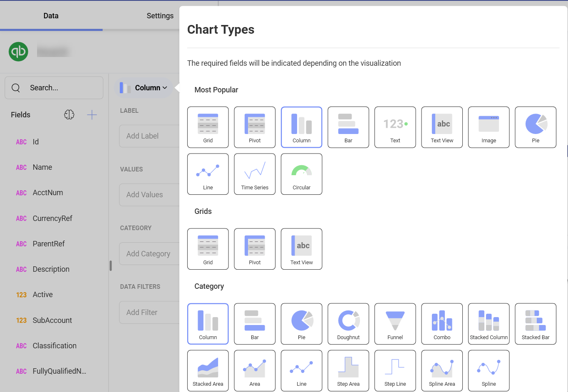Pick Pivot under the Grids section
The height and width of the screenshot is (392, 568).
(255, 249)
